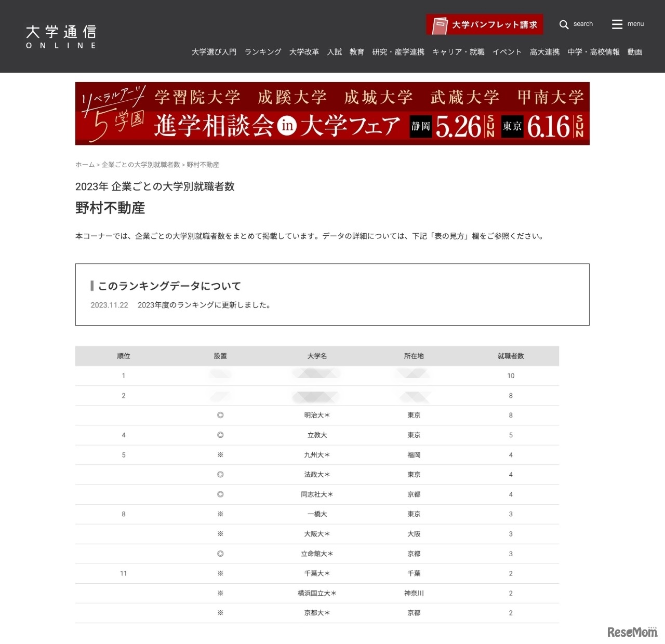Select the 立命館大＊ table cell
Viewport: 665px width, 644px height.
[317, 554]
